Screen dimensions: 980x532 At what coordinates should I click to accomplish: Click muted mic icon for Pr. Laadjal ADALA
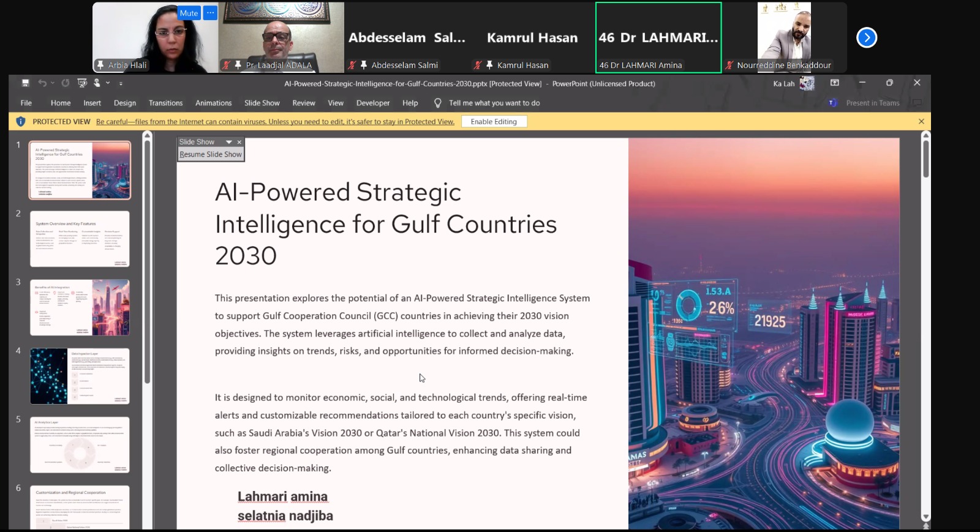point(226,65)
